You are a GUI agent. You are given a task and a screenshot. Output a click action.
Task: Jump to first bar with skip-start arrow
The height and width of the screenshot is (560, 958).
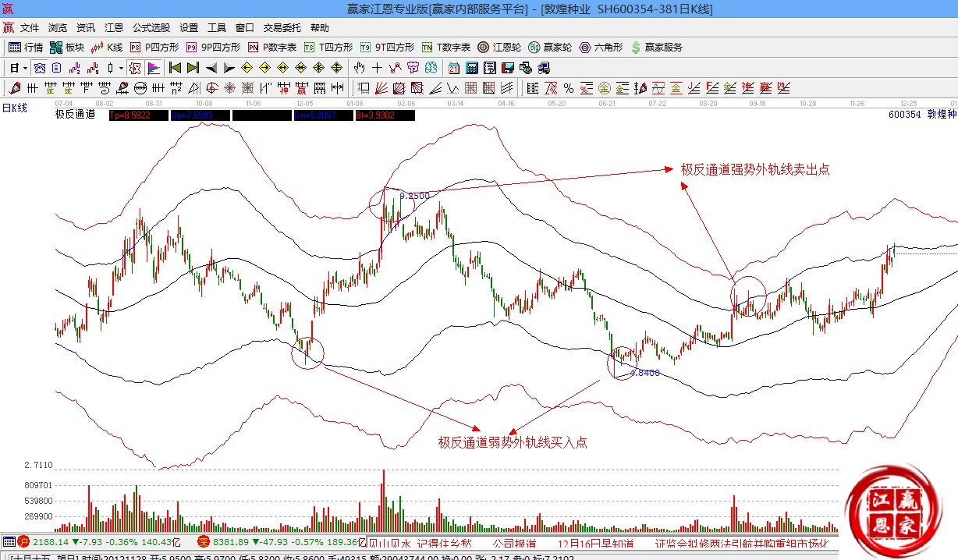[x=175, y=68]
